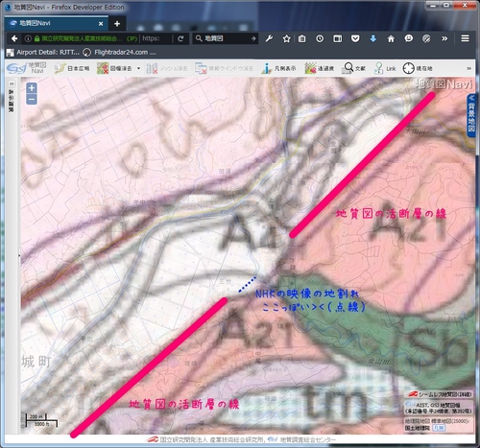Screen dimensions: 480x448
Task: Go to home page icon
Action: (391, 38)
